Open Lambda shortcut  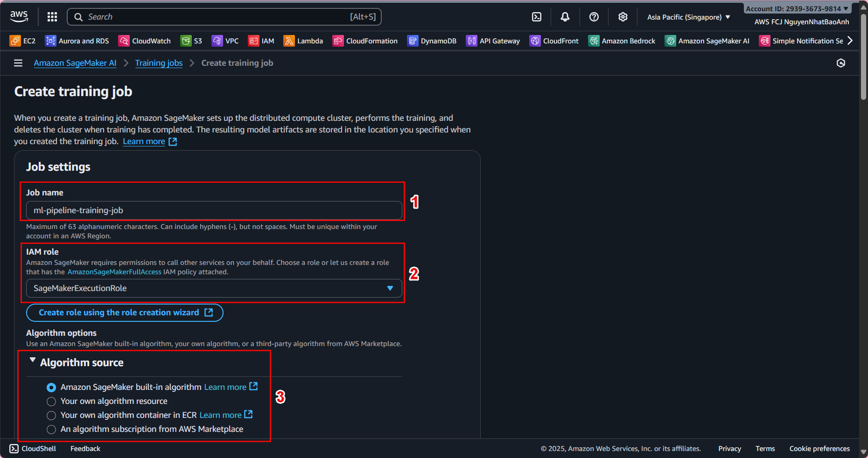tap(303, 41)
